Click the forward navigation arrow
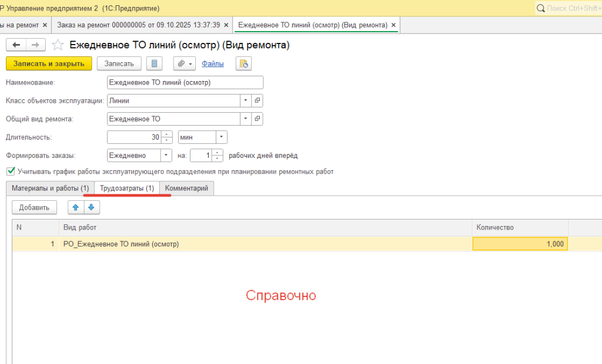602x364 pixels. click(35, 45)
